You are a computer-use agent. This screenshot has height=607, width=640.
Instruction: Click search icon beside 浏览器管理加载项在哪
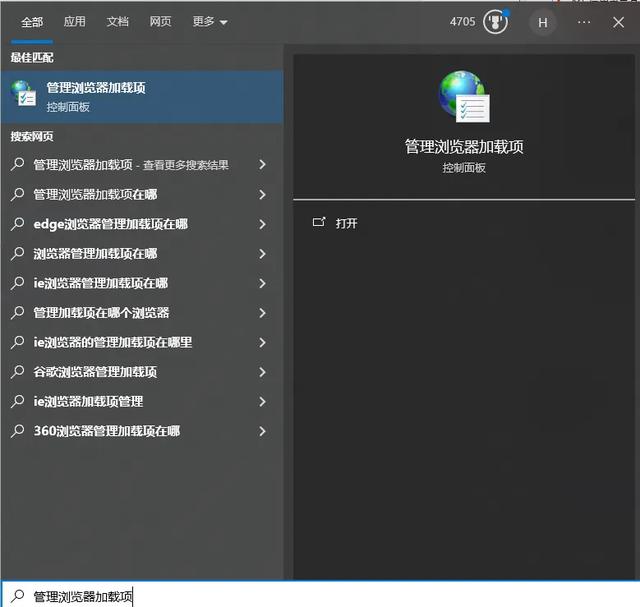(18, 253)
